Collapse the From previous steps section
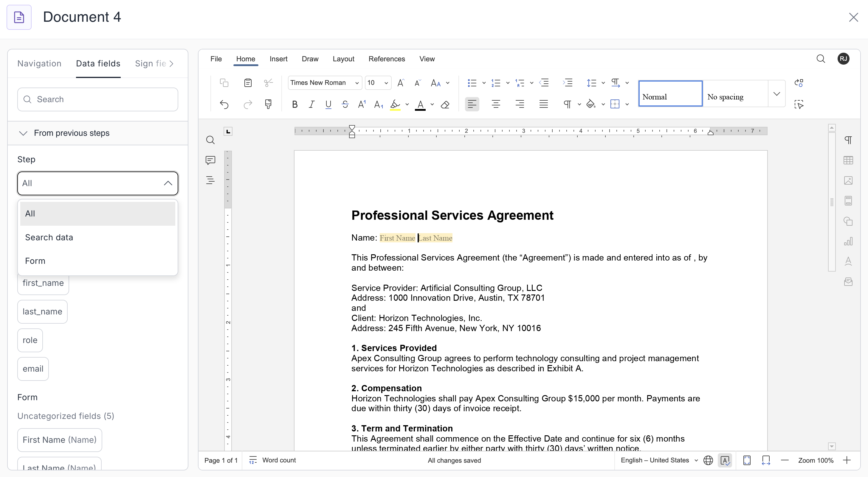The width and height of the screenshot is (868, 477). [23, 133]
